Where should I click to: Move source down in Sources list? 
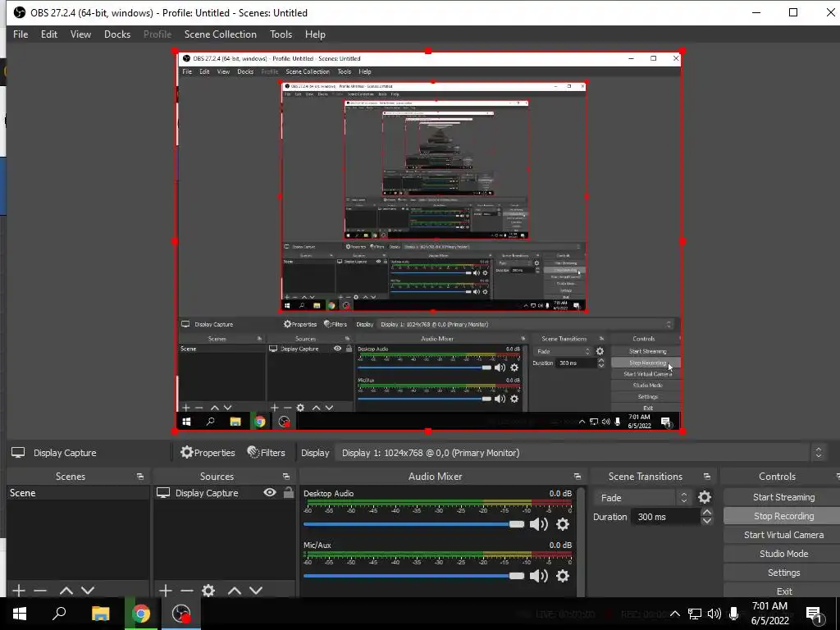pos(256,591)
